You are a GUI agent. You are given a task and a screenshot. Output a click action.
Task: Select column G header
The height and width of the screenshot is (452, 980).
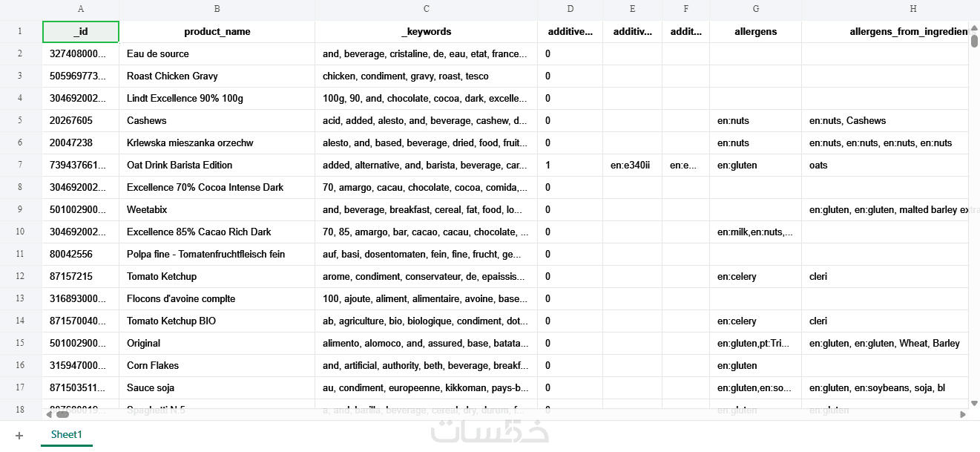coord(755,9)
